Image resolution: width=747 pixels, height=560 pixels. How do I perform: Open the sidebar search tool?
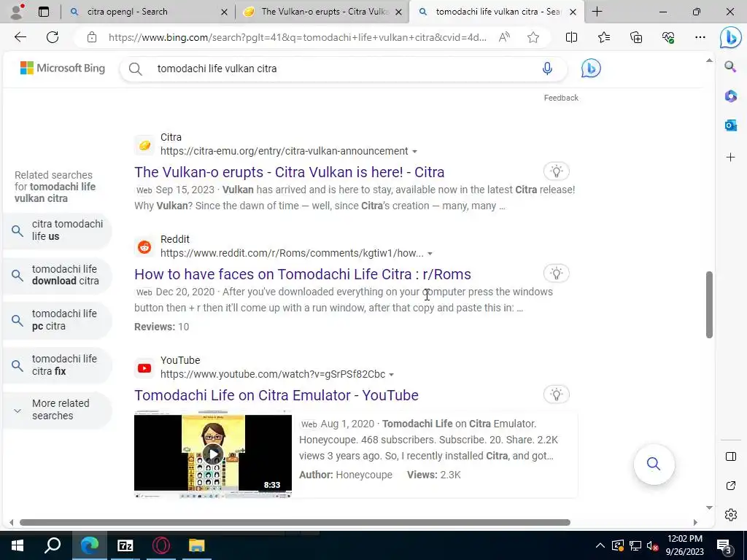(730, 66)
